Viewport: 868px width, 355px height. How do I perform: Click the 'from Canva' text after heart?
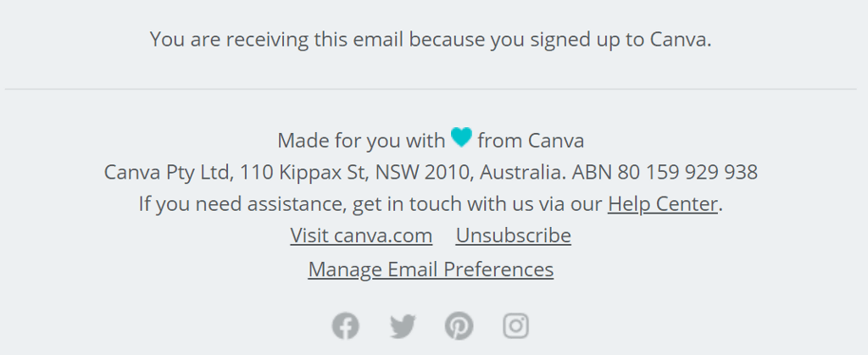coord(531,141)
